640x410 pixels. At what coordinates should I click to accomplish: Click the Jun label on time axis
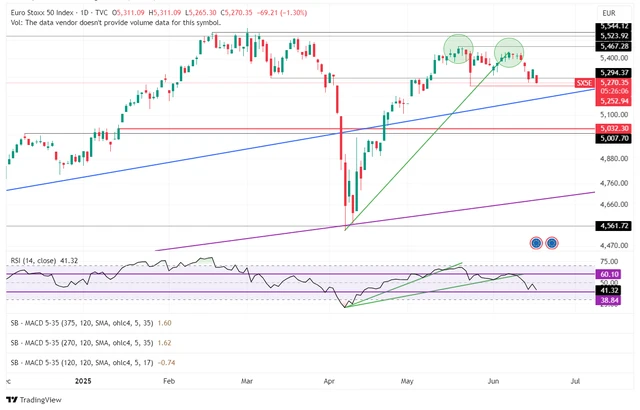tap(493, 381)
